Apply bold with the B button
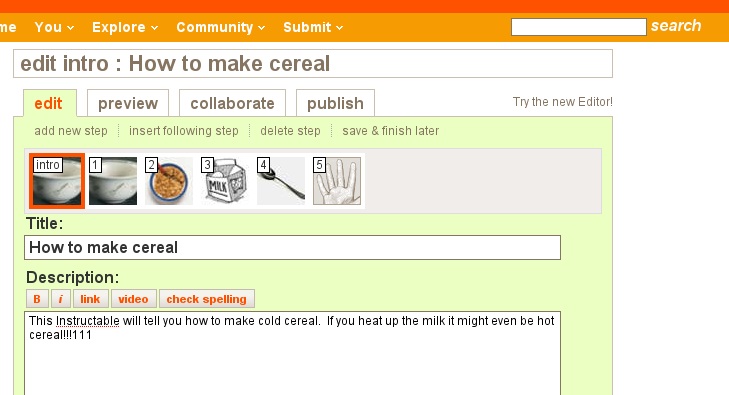The height and width of the screenshot is (395, 729). tap(37, 299)
